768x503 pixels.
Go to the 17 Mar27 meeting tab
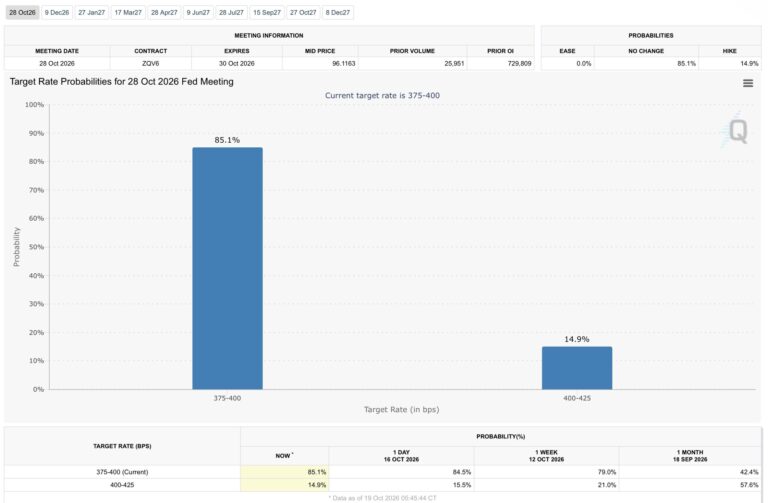[x=128, y=13]
